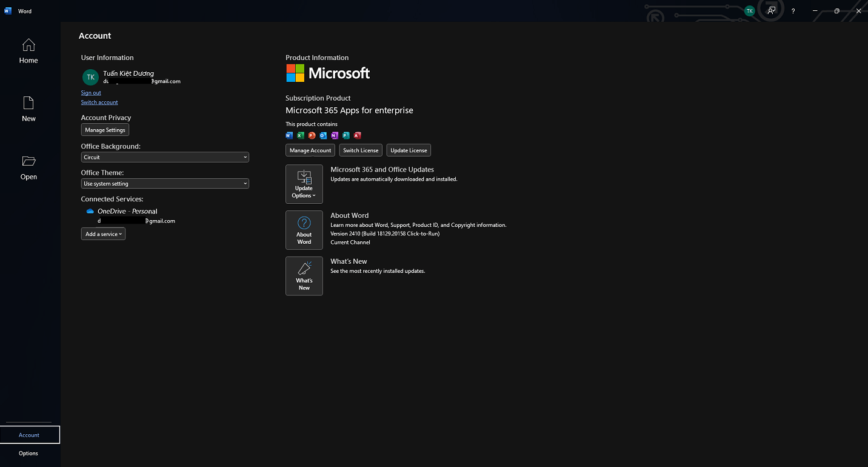
Task: Click the Microsoft 365 and Office Updates heading
Action: pos(382,170)
